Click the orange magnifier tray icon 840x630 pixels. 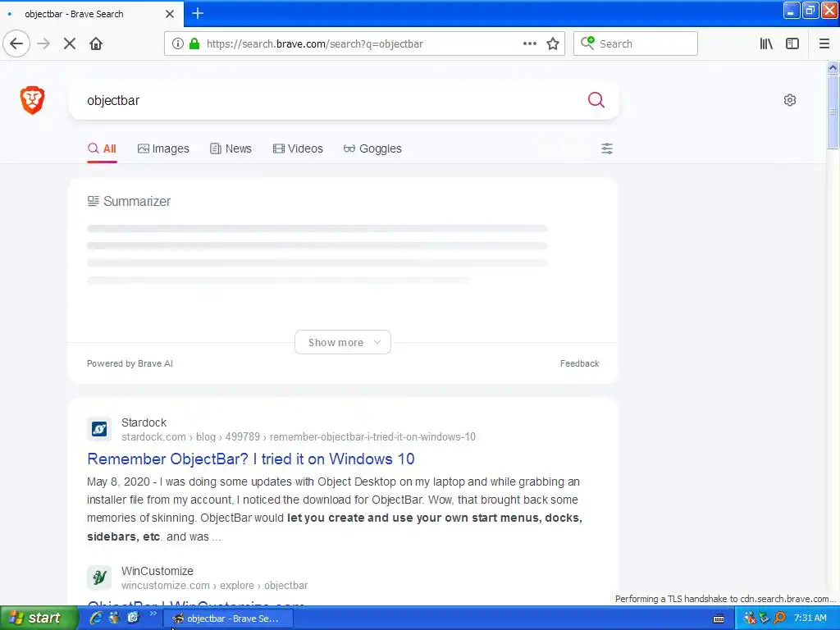click(779, 619)
